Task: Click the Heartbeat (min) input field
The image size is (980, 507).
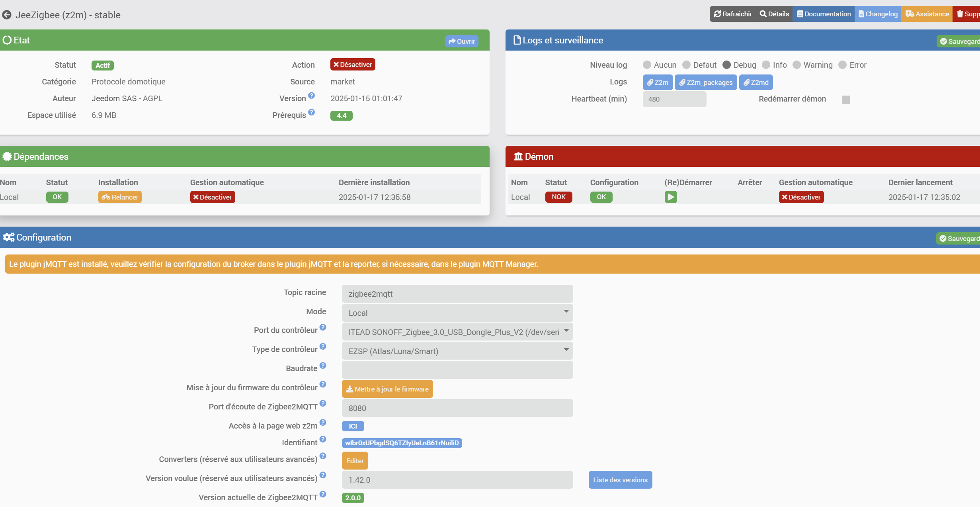Action: coord(674,99)
